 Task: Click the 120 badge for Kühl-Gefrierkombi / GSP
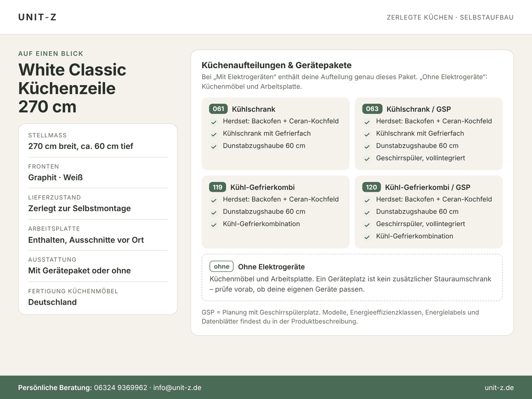pyautogui.click(x=372, y=187)
